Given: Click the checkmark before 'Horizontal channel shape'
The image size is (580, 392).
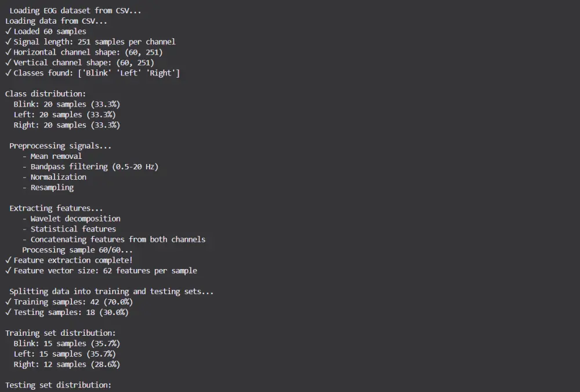Looking at the screenshot, I should click(8, 52).
